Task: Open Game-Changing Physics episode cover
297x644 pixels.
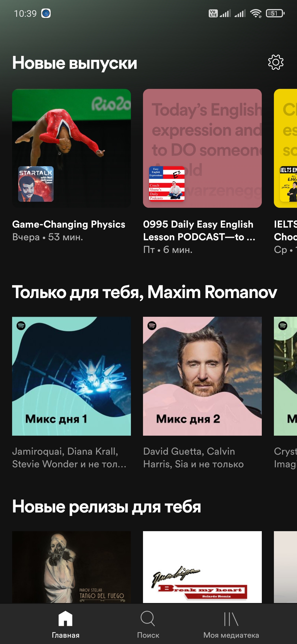Action: tap(71, 148)
